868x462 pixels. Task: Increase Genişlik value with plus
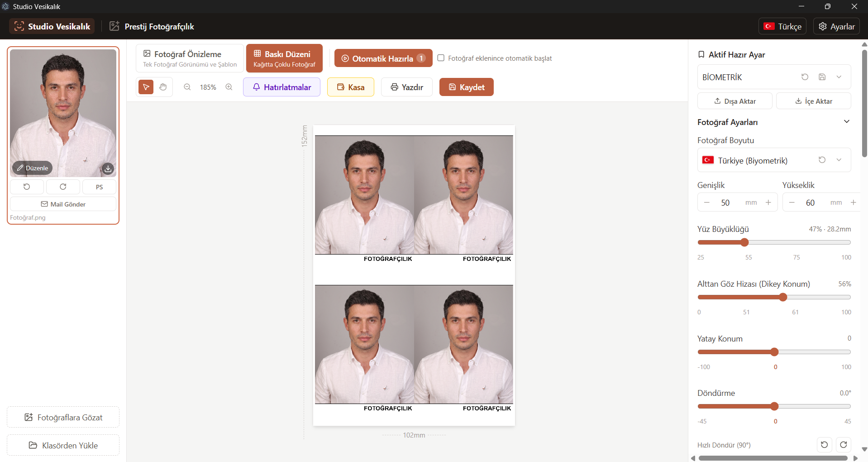pyautogui.click(x=768, y=202)
